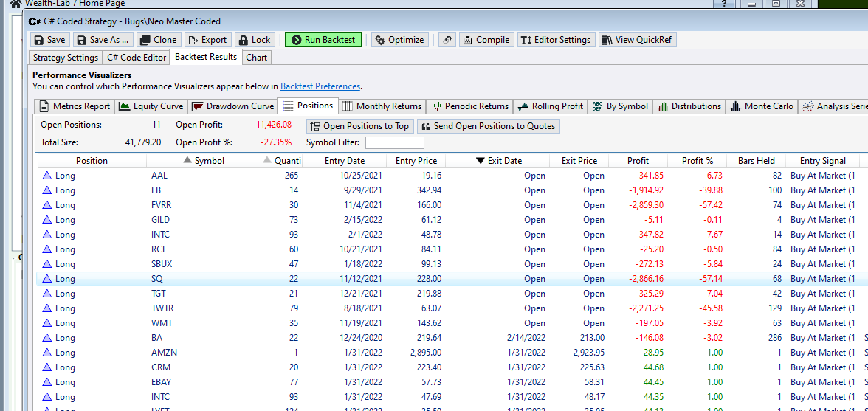Clone the strategy
Screen dimensions: 868x411
158,40
